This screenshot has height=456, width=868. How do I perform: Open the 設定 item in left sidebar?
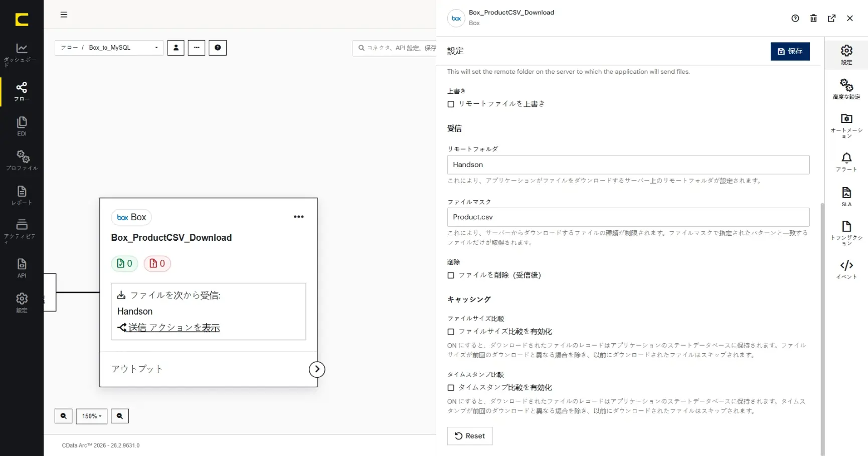click(x=22, y=303)
